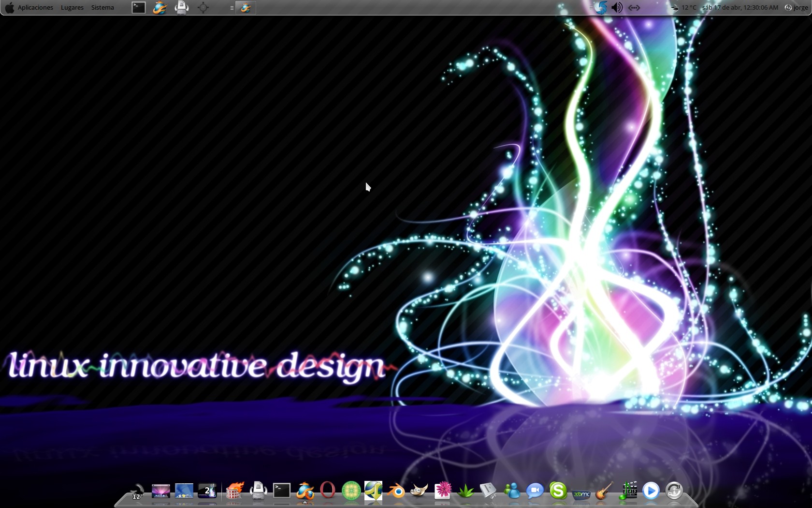Viewport: 812px width, 508px height.
Task: Launch the JDownloader globe-arrow icon in dock
Action: (x=374, y=491)
